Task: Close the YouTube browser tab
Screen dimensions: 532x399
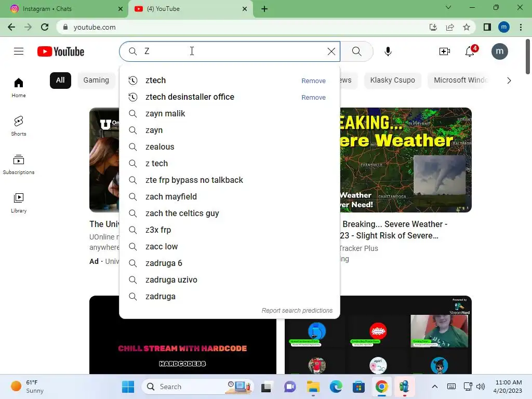Action: (245, 9)
